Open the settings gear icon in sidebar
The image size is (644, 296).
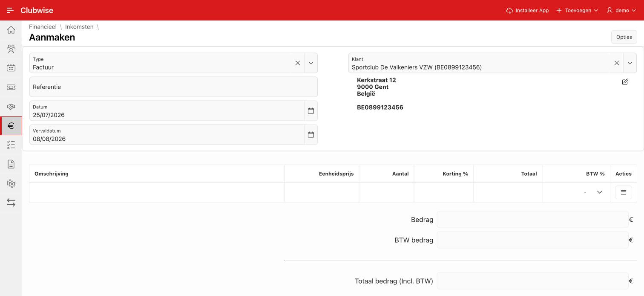(11, 183)
